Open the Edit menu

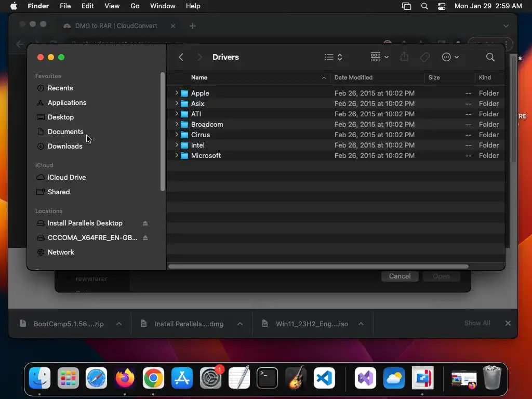tap(87, 6)
